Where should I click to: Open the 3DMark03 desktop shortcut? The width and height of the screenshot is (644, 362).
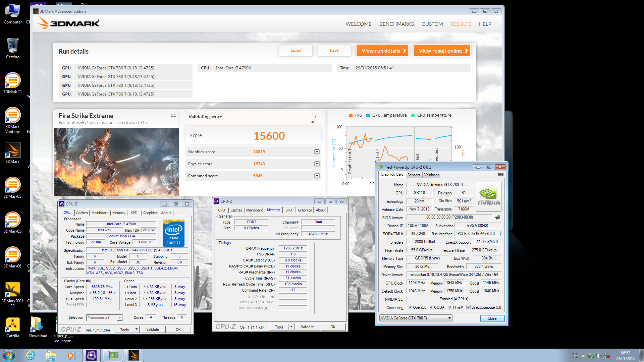pos(12,188)
